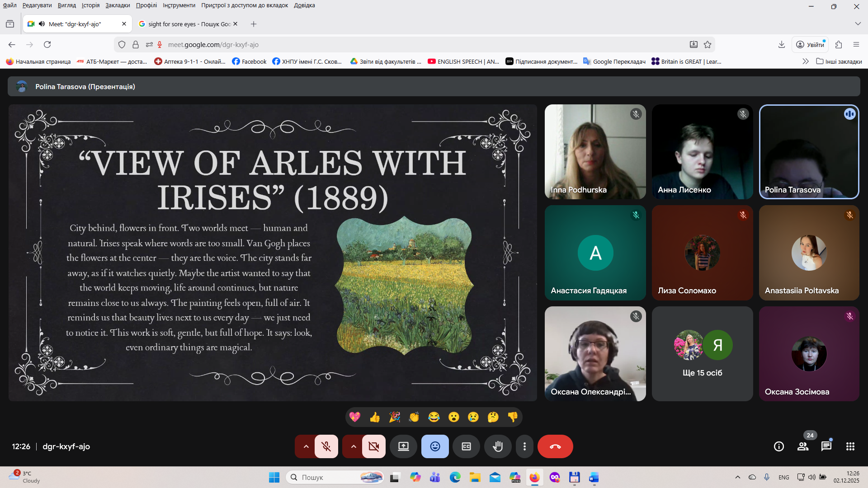Raise hand using the hand icon
The image size is (868, 488).
point(497,446)
